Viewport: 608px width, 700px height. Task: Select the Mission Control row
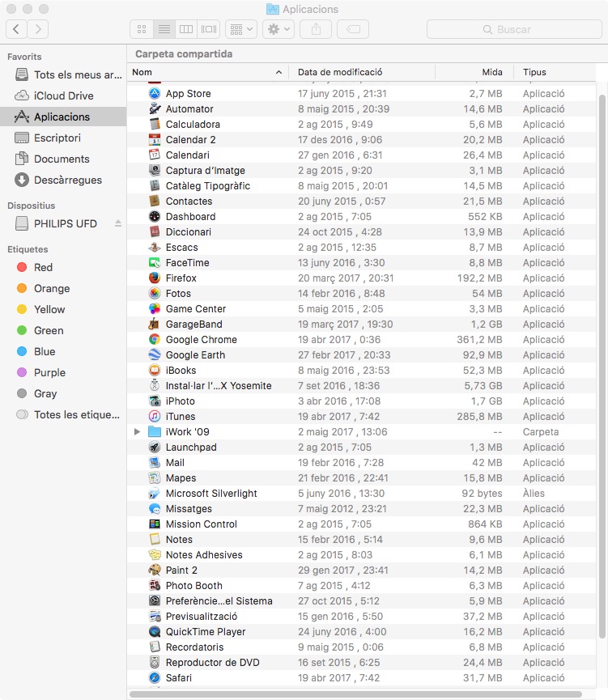click(361, 524)
